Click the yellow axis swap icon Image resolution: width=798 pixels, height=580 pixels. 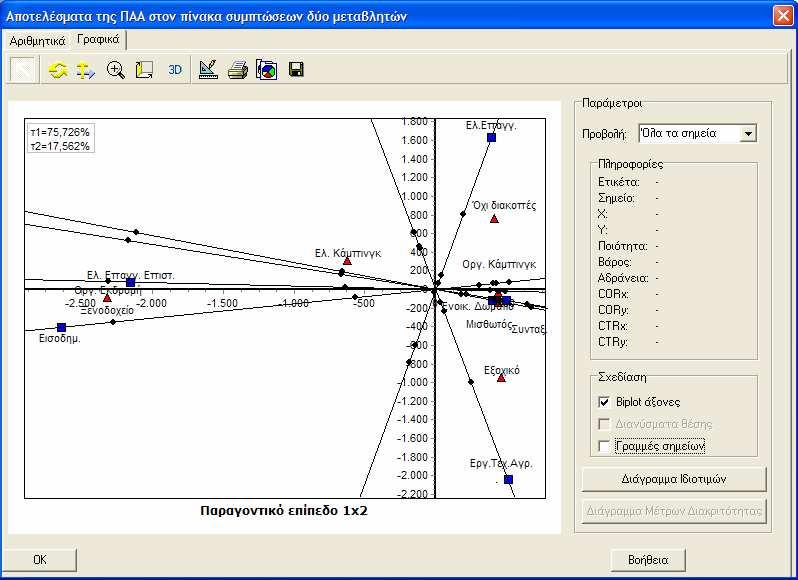(86, 70)
